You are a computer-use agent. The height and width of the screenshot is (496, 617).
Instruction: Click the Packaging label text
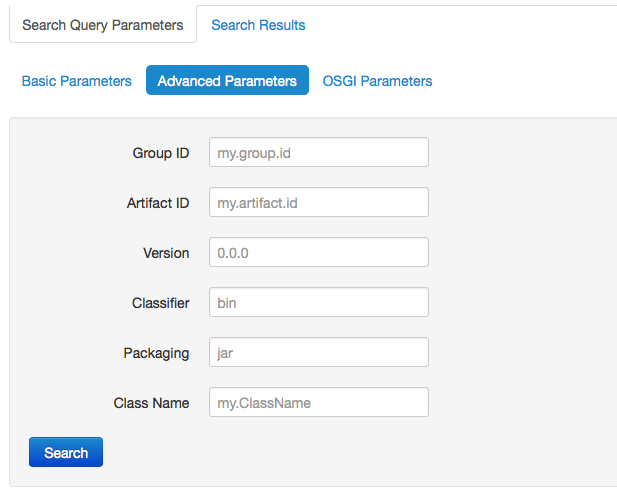tap(156, 353)
